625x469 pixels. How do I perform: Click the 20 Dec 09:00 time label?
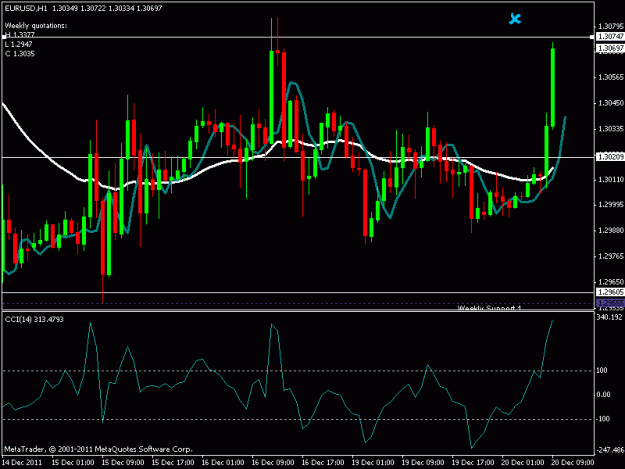coord(573,463)
